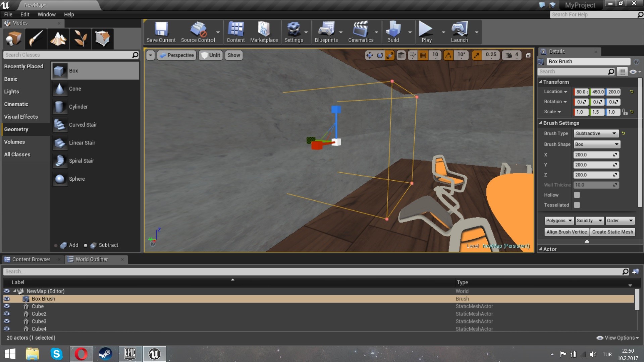Select the Place mode icon
The width and height of the screenshot is (644, 362).
click(14, 39)
